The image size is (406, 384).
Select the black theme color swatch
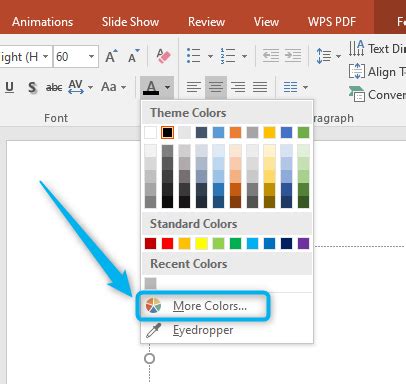point(167,133)
